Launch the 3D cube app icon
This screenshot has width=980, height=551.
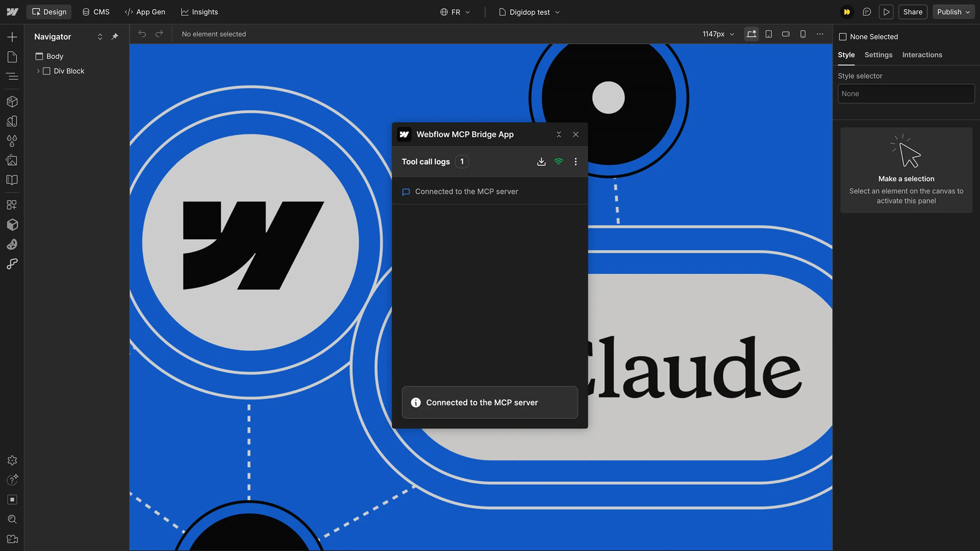[x=12, y=224]
